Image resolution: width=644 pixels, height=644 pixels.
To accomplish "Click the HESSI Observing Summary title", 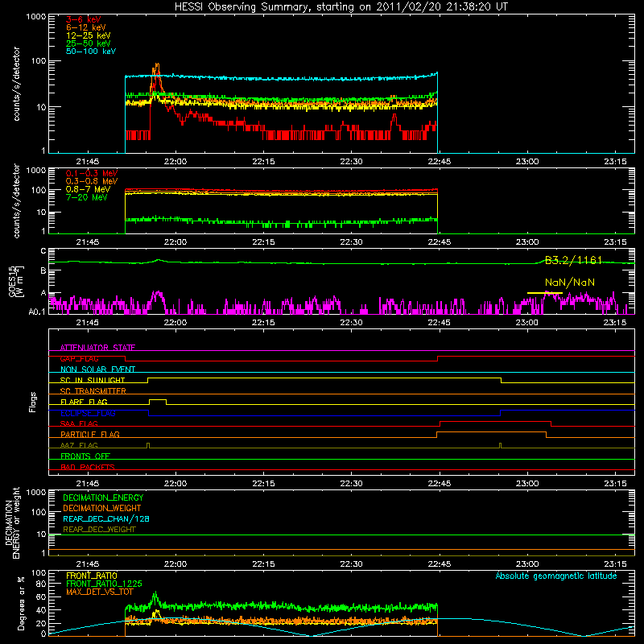I will 341,7.
